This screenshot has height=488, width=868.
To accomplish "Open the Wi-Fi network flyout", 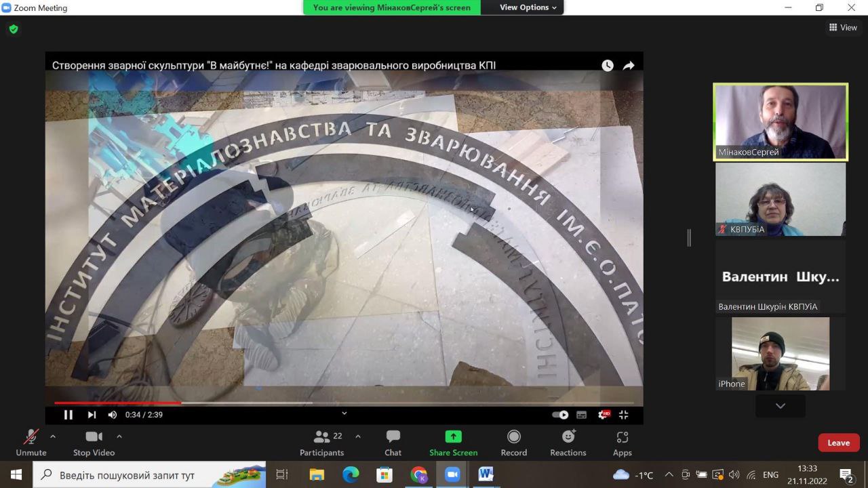I will coord(751,475).
